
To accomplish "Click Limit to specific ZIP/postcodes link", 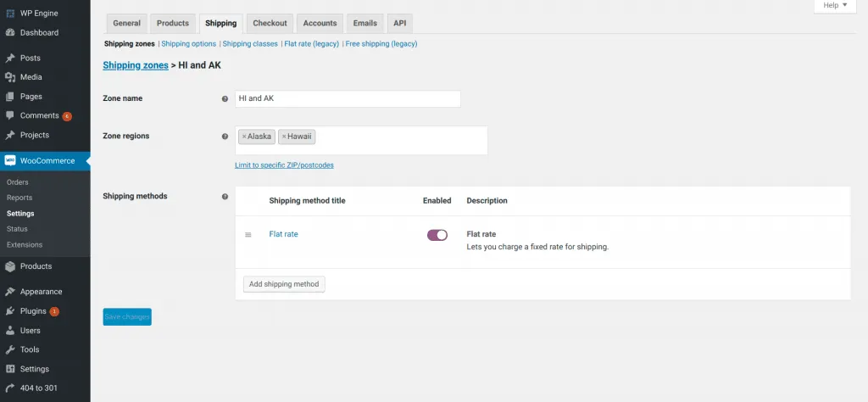I will tap(285, 165).
